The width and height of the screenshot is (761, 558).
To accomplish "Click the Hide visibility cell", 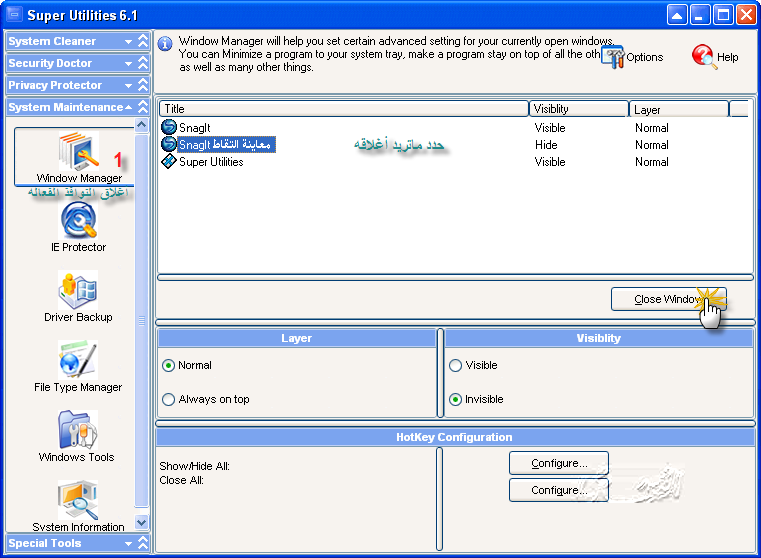I will tap(546, 145).
